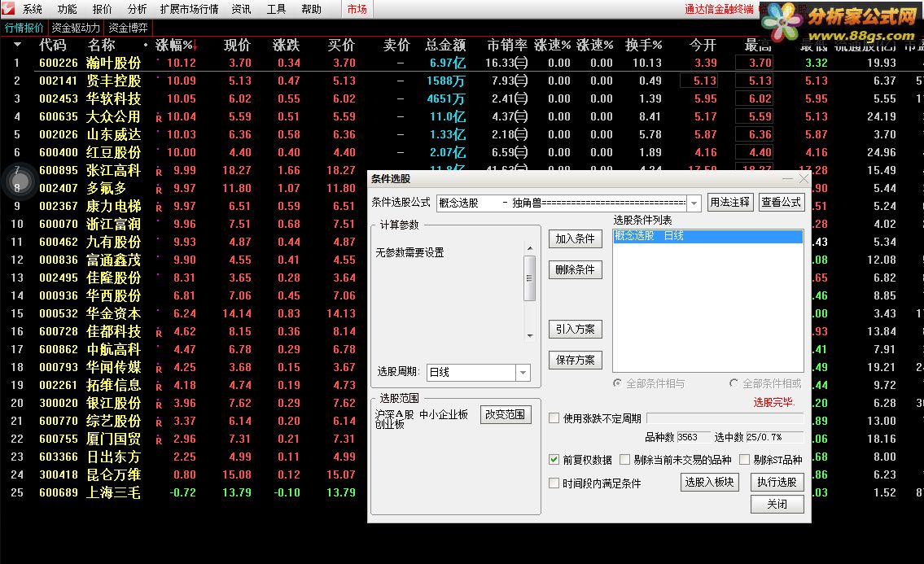Open the 报价 menu
Screen dimensions: 924x564
(x=102, y=10)
